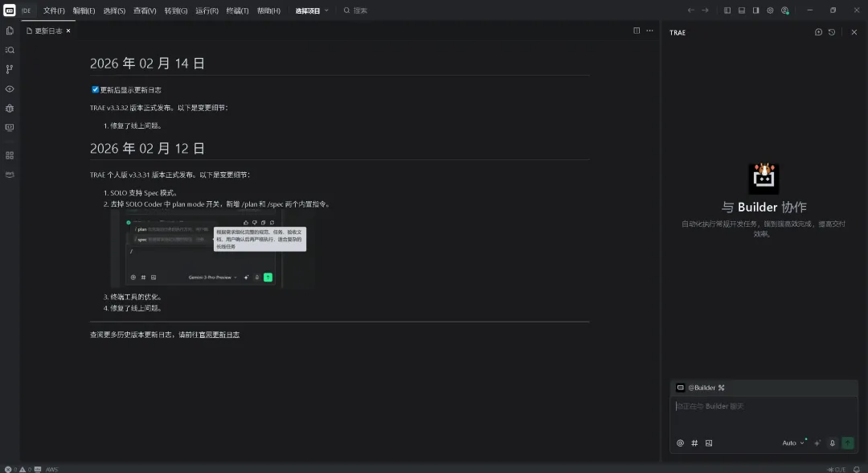Send message with green arrow button

(848, 443)
